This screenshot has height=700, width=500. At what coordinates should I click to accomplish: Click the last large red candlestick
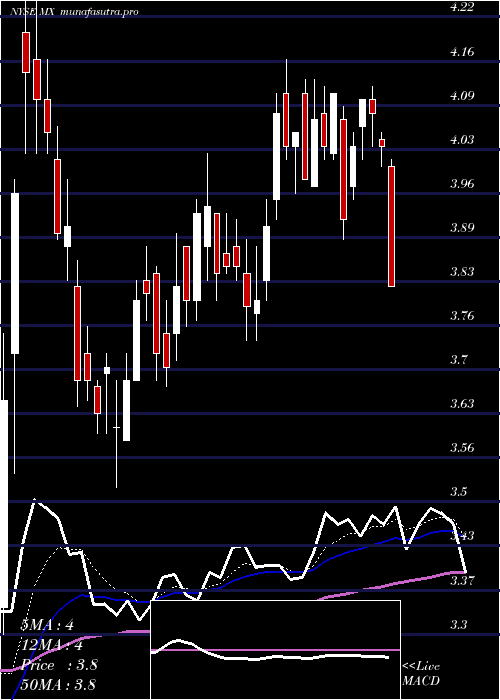391,226
